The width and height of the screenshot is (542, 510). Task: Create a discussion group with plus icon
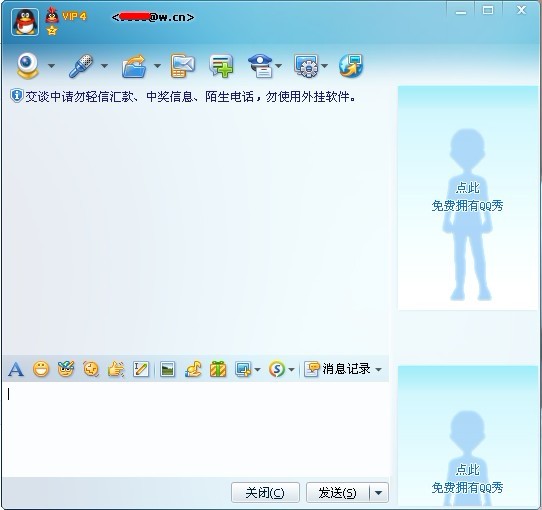coord(221,66)
